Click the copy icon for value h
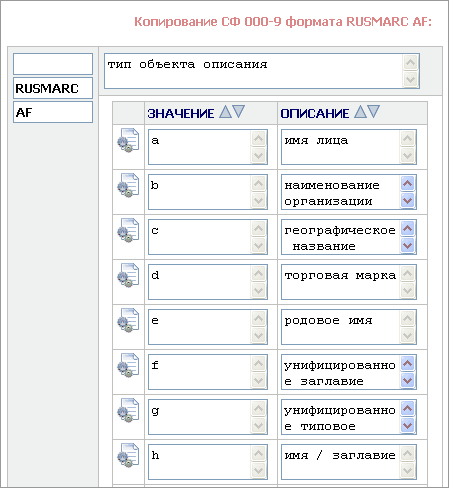This screenshot has height=488, width=449. point(128,455)
